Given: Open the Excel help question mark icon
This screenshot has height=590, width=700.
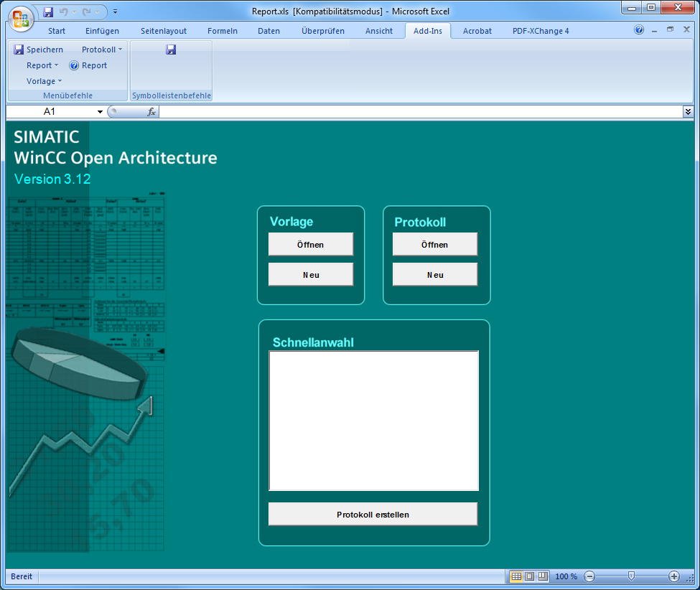Looking at the screenshot, I should click(x=639, y=30).
